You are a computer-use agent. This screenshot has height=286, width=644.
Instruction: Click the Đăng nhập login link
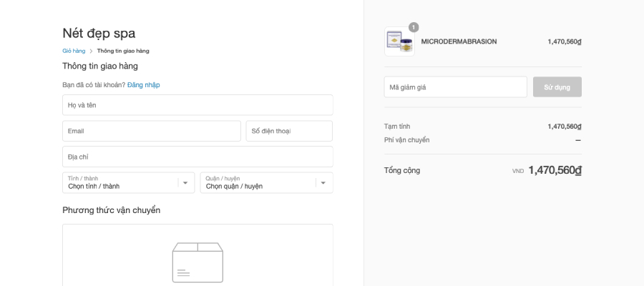coord(143,85)
